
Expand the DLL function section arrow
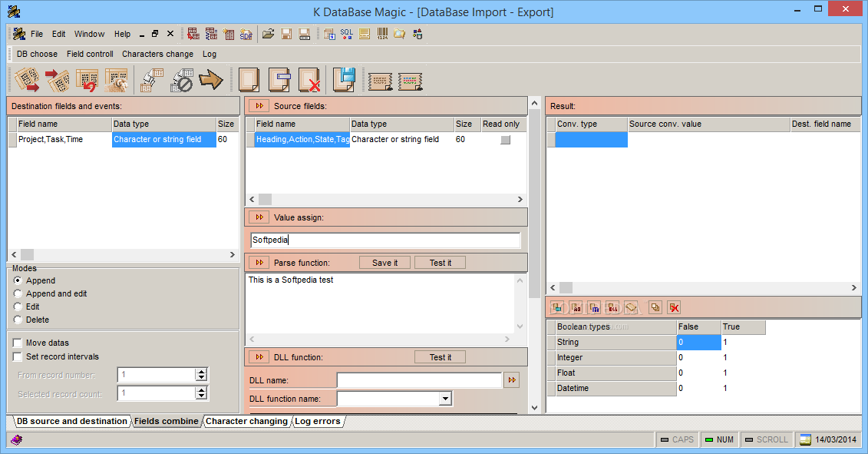pos(259,357)
